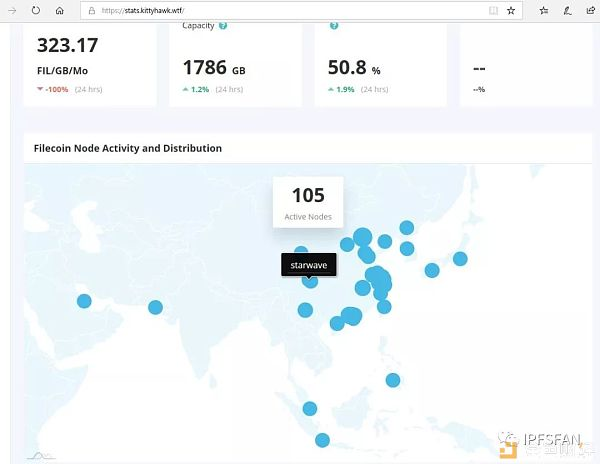Click the -100% 24 hrs change indicator

tap(69, 90)
